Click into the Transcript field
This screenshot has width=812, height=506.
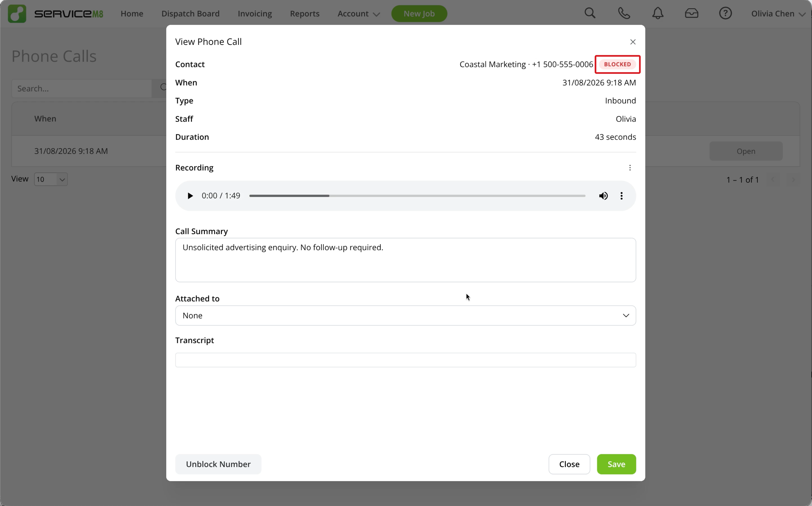click(406, 360)
